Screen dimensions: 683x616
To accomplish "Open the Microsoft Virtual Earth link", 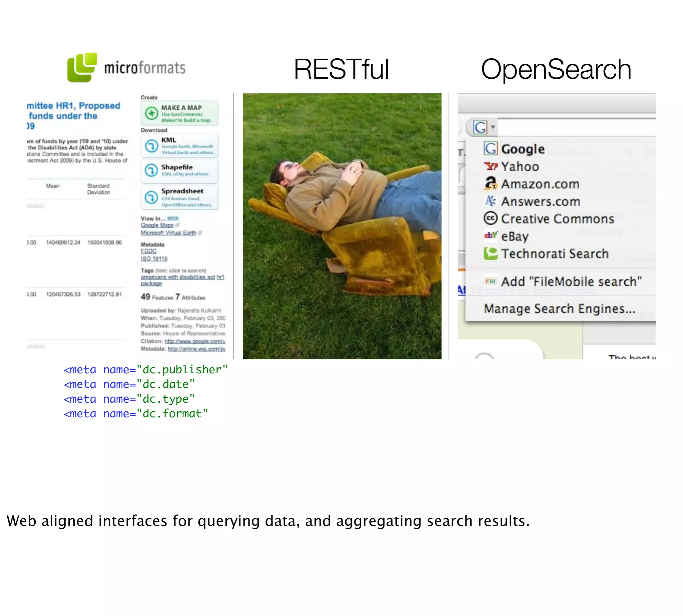I will pos(169,233).
